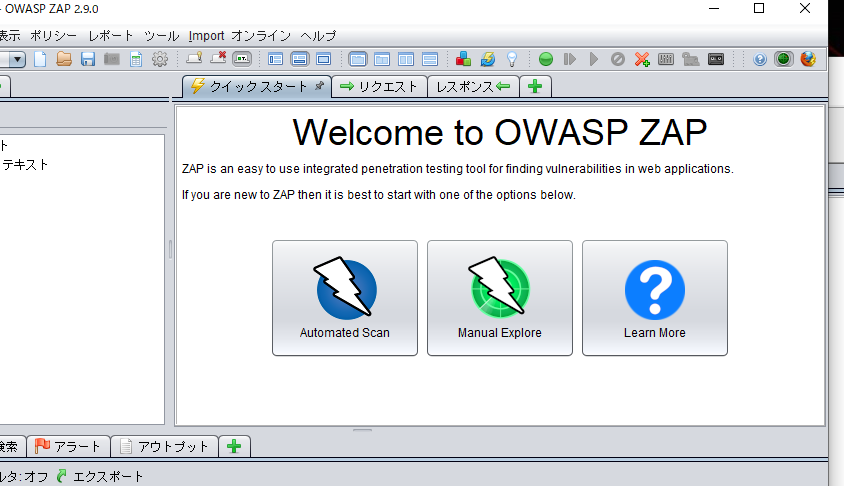Open Session Properties spreadsheet icon
844x486 pixels.
tap(136, 59)
